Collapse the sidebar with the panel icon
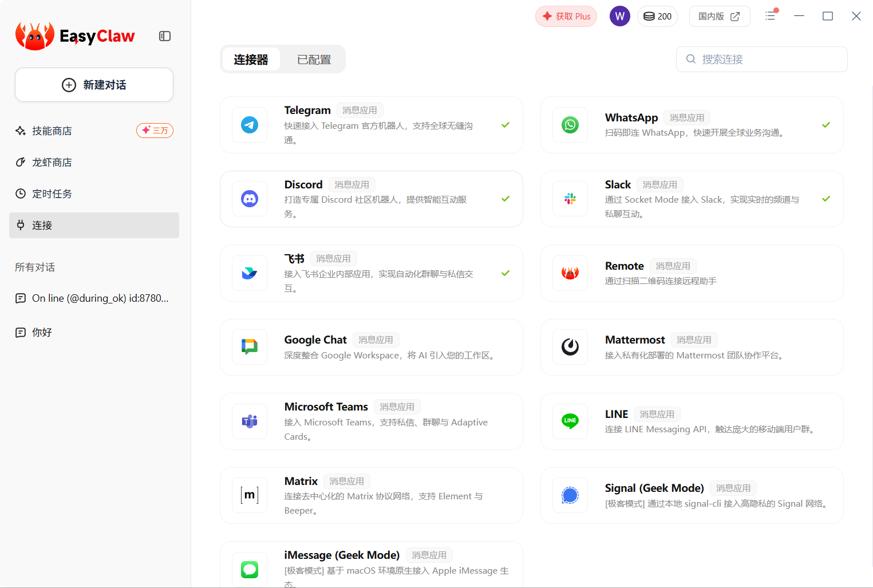 [x=165, y=35]
